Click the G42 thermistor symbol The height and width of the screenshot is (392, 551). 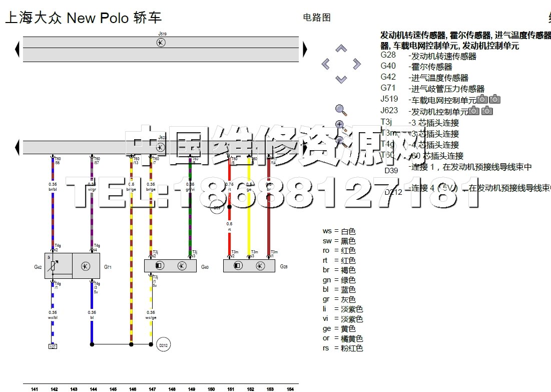[x=53, y=266]
